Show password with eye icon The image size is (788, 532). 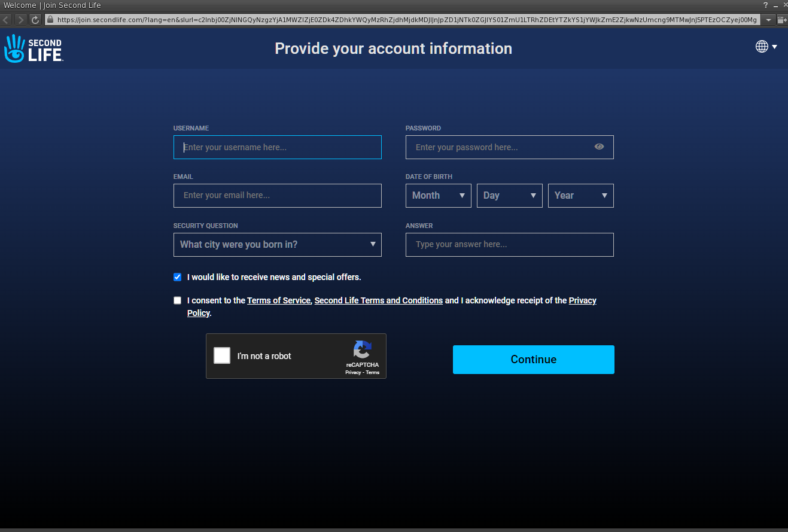coord(599,147)
